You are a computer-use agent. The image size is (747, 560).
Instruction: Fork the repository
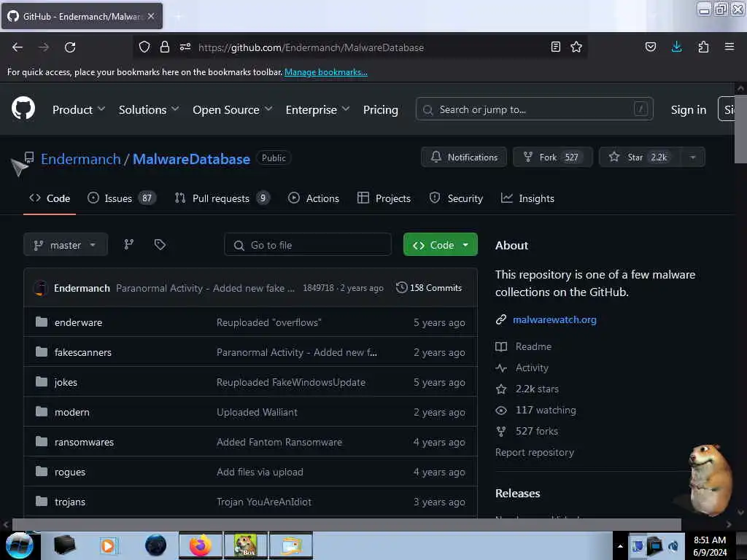click(x=552, y=157)
